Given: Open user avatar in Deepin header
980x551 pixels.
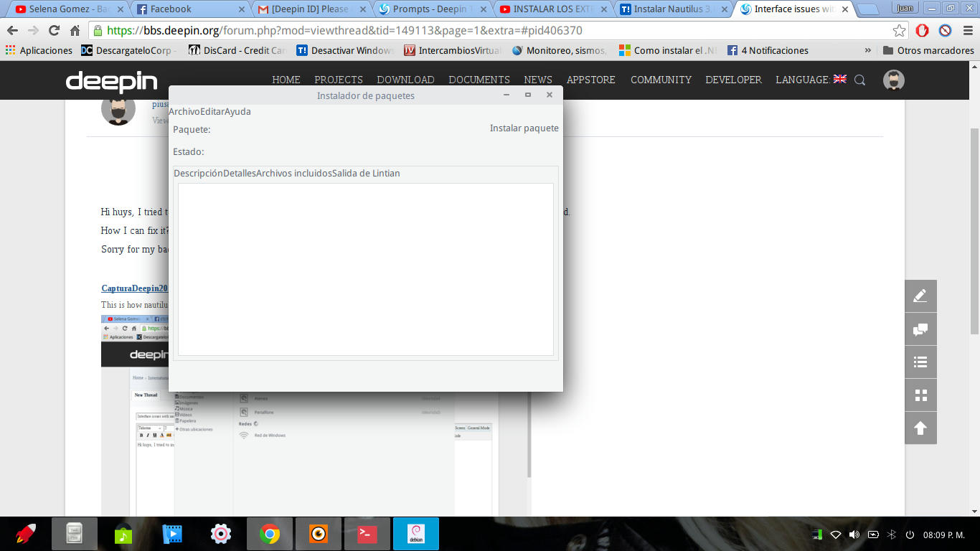Looking at the screenshot, I should click(893, 80).
